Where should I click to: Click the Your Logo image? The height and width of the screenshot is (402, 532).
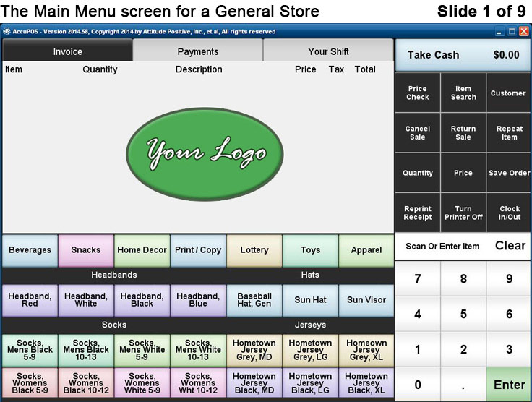point(205,154)
